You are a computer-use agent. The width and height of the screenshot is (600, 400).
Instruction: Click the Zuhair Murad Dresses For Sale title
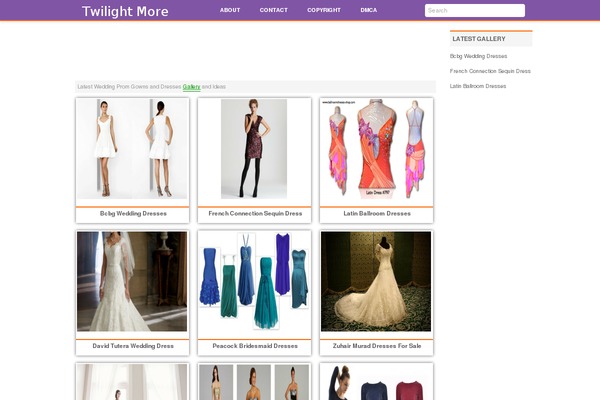coord(377,346)
